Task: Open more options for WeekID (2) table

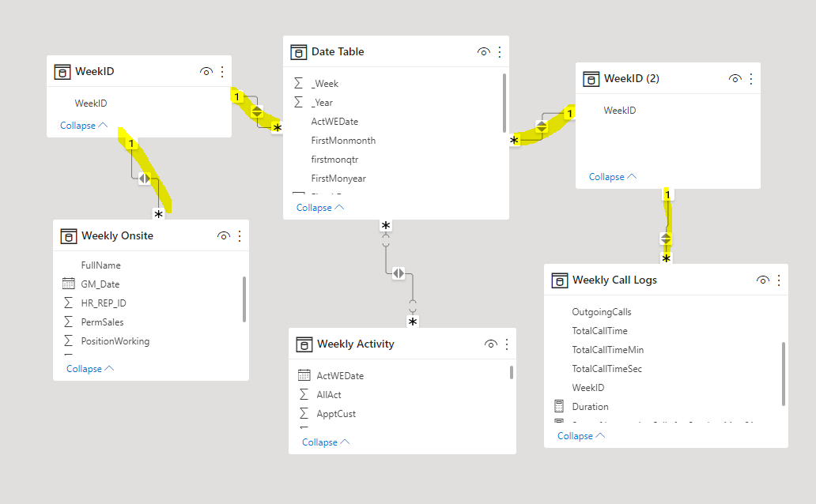Action: pos(751,79)
